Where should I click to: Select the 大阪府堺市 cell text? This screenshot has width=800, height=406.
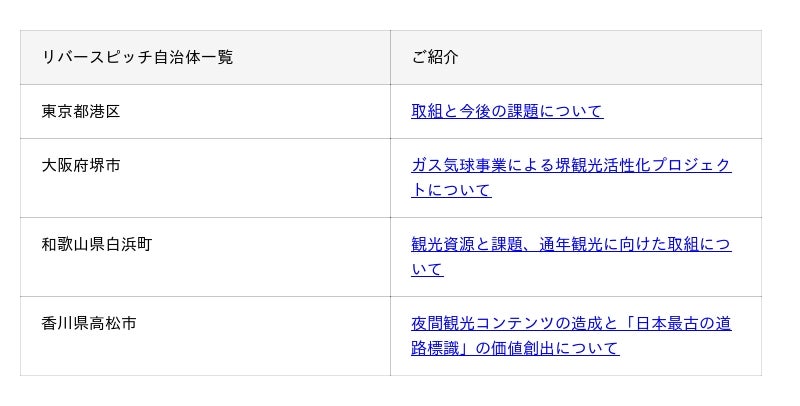[81, 165]
